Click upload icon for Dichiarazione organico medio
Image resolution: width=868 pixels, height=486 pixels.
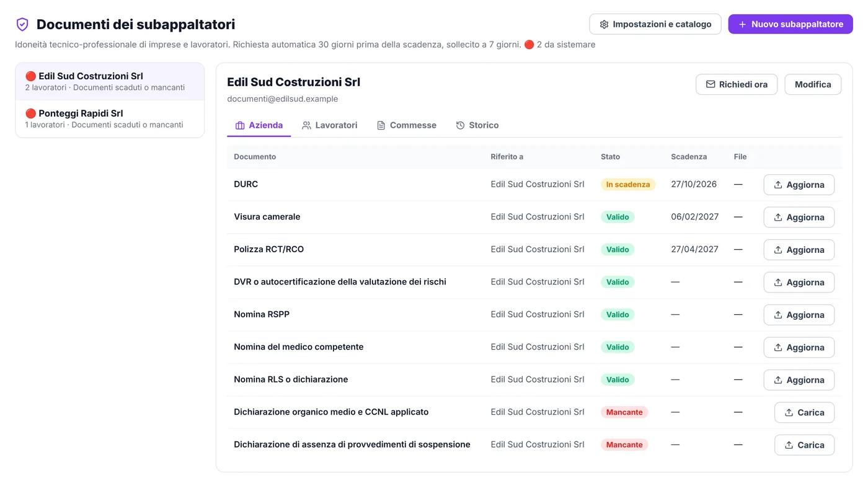tap(789, 412)
